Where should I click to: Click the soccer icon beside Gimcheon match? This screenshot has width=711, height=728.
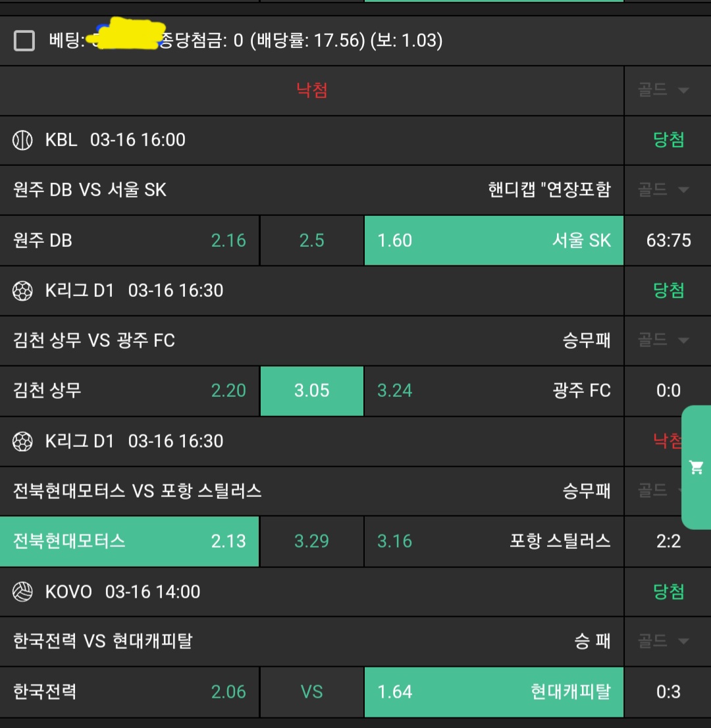click(22, 290)
